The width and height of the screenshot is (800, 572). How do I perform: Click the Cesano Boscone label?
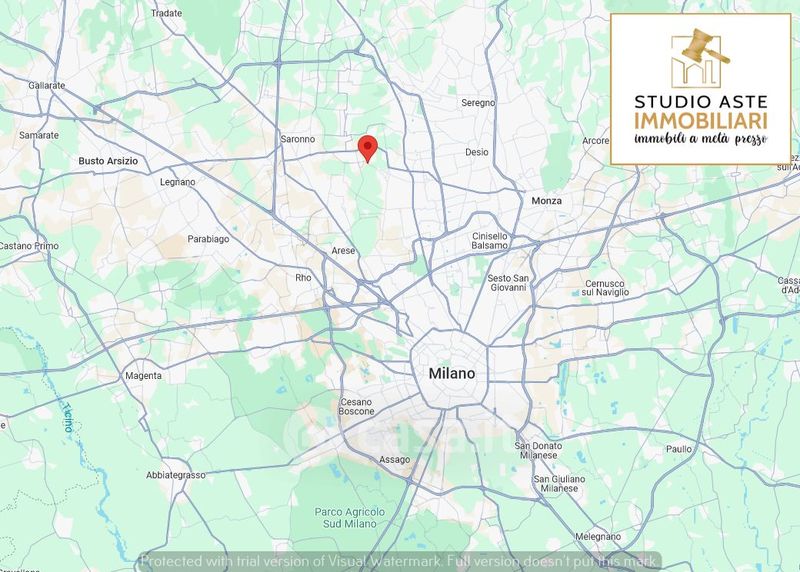pyautogui.click(x=357, y=406)
